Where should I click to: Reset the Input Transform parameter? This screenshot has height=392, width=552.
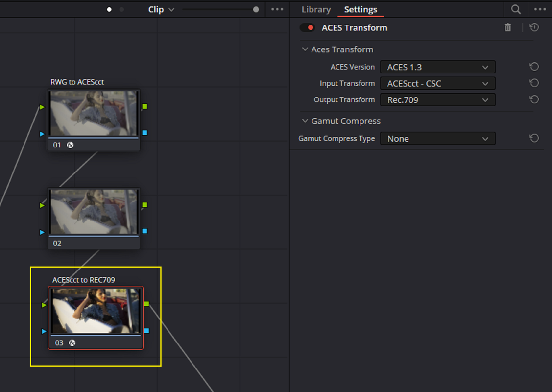[534, 83]
